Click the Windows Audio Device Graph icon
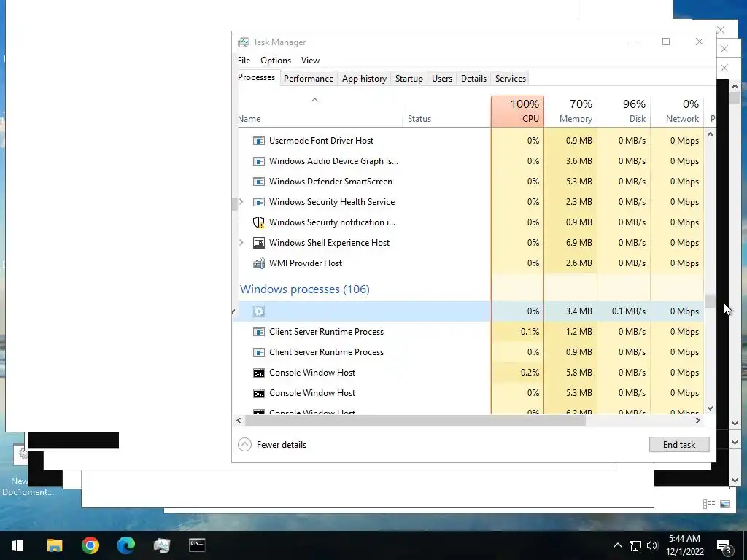 click(259, 161)
